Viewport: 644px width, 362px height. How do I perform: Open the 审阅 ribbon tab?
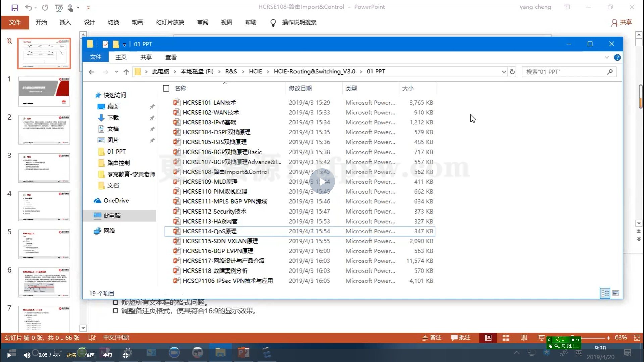(x=203, y=22)
